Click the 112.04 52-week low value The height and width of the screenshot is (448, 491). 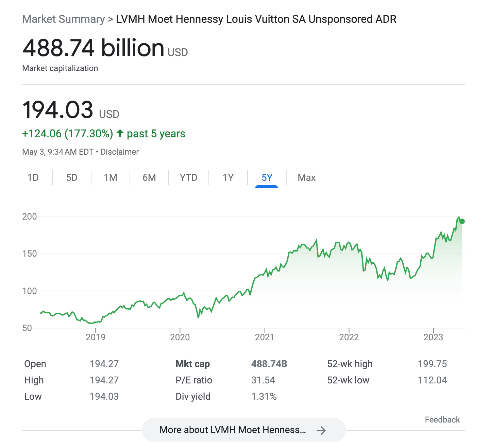433,380
